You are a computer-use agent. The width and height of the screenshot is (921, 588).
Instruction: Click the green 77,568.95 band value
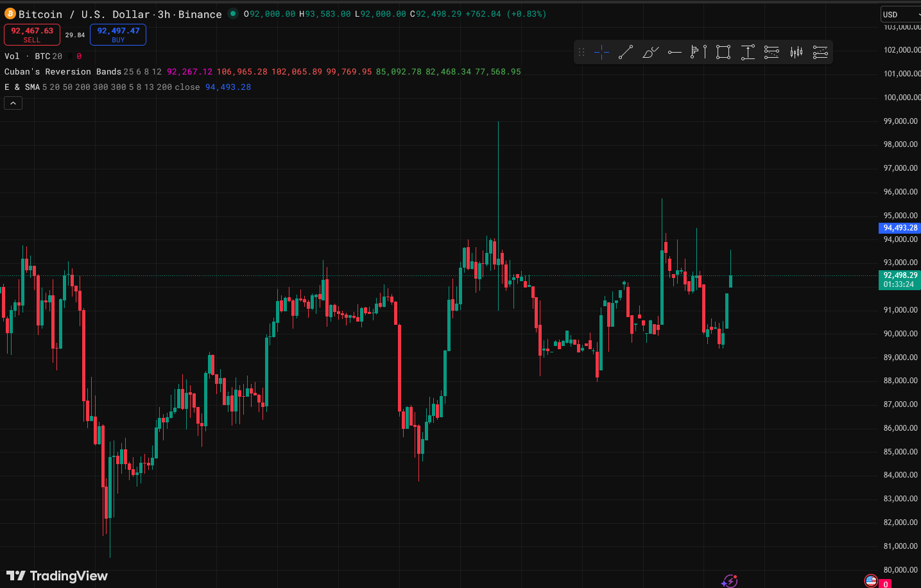(498, 72)
